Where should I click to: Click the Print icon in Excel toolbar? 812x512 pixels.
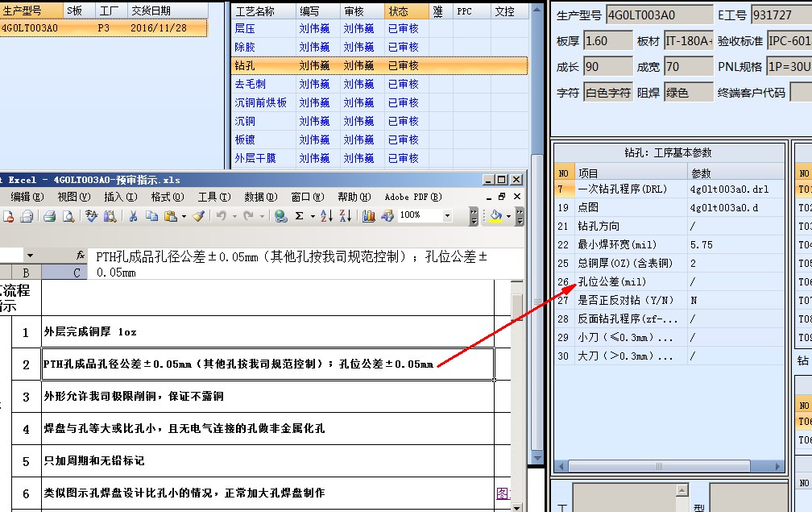pyautogui.click(x=50, y=216)
